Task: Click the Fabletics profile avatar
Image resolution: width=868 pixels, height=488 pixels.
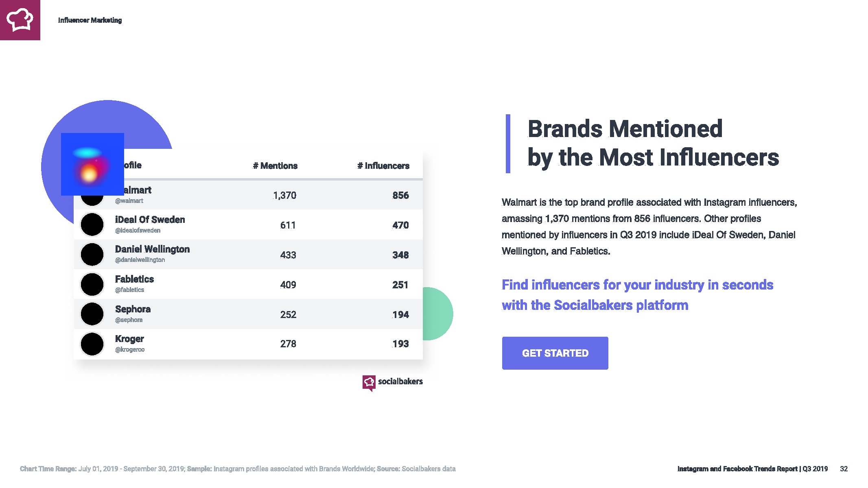Action: tap(92, 284)
